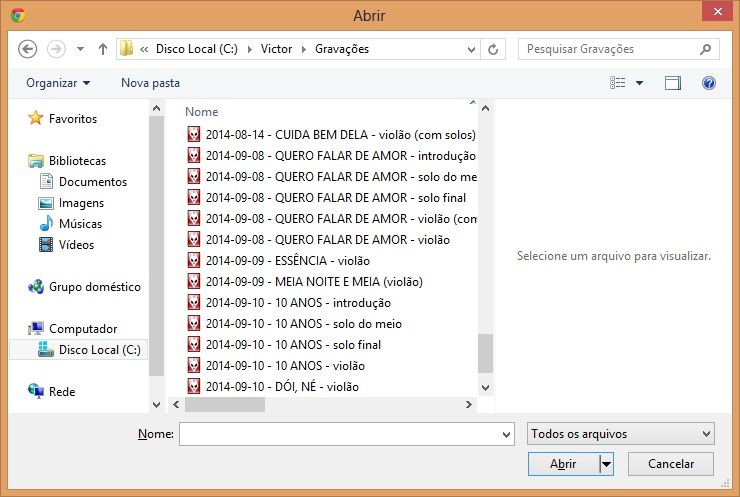This screenshot has height=497, width=740.
Task: Click file icon beside ESSÊNCIA - violão
Action: point(194,261)
